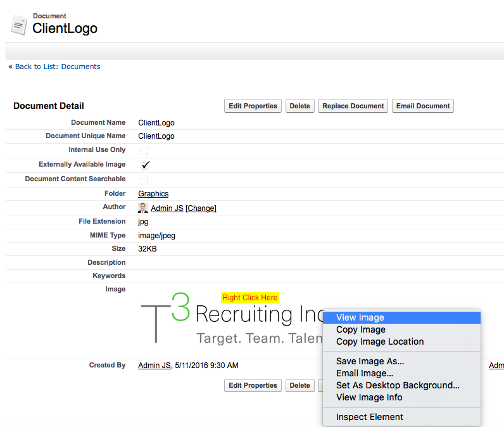Click the top Delete button

click(299, 106)
